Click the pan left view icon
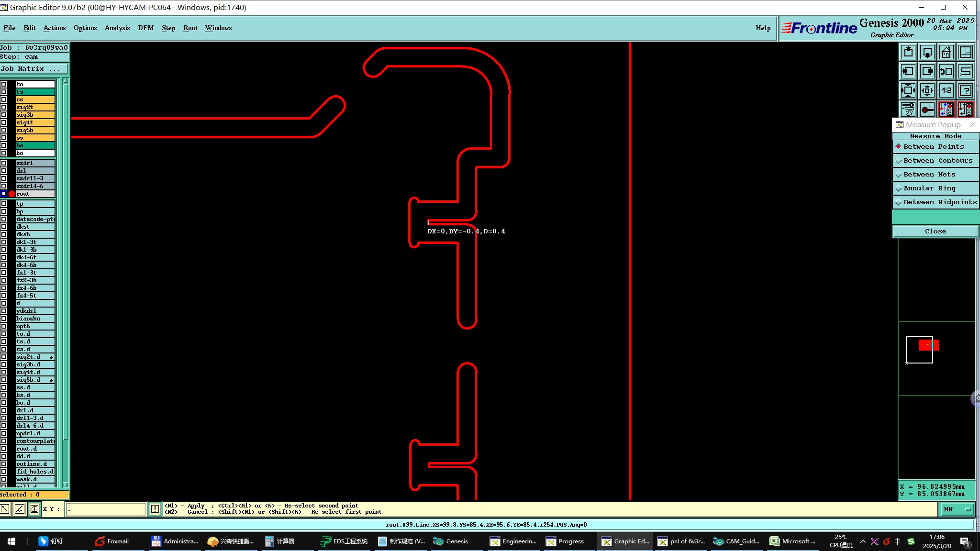980x551 pixels. coord(908,71)
